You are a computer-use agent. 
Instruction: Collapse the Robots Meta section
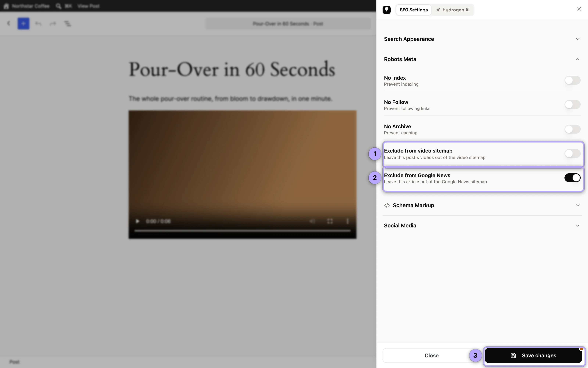click(482, 59)
